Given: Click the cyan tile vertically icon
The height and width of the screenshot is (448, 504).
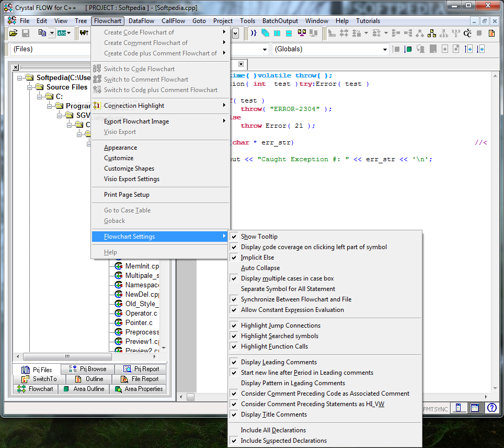Looking at the screenshot, I should [277, 33].
